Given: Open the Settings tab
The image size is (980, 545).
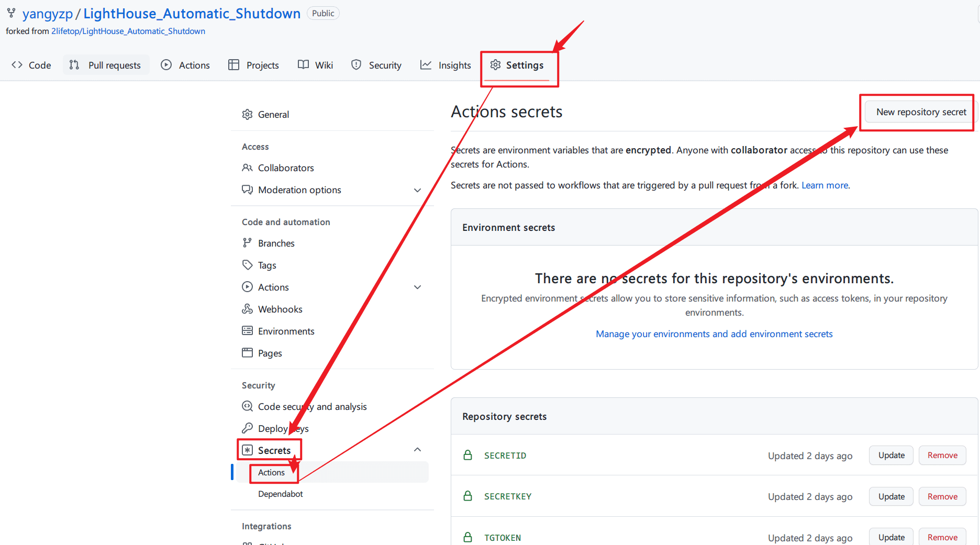Looking at the screenshot, I should click(517, 65).
